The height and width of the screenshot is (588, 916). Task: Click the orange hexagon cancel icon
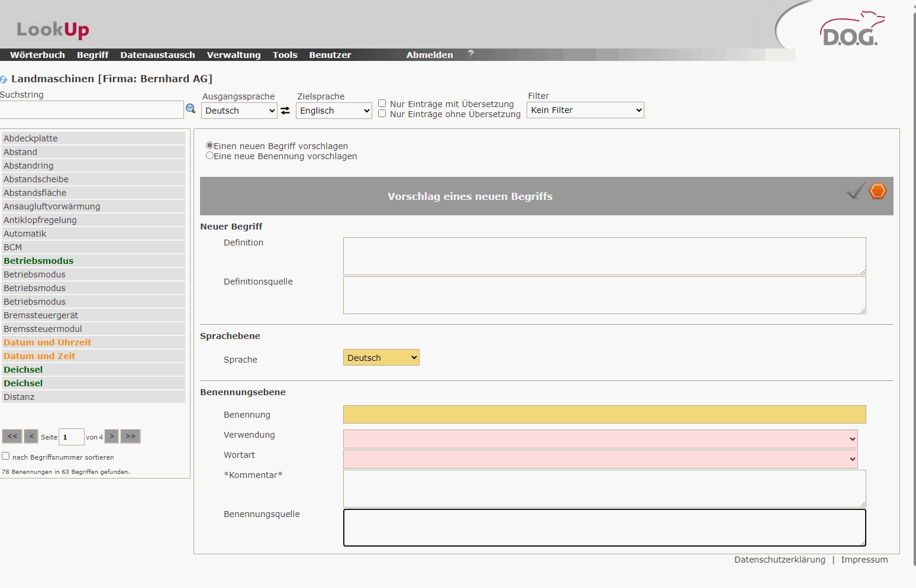878,191
